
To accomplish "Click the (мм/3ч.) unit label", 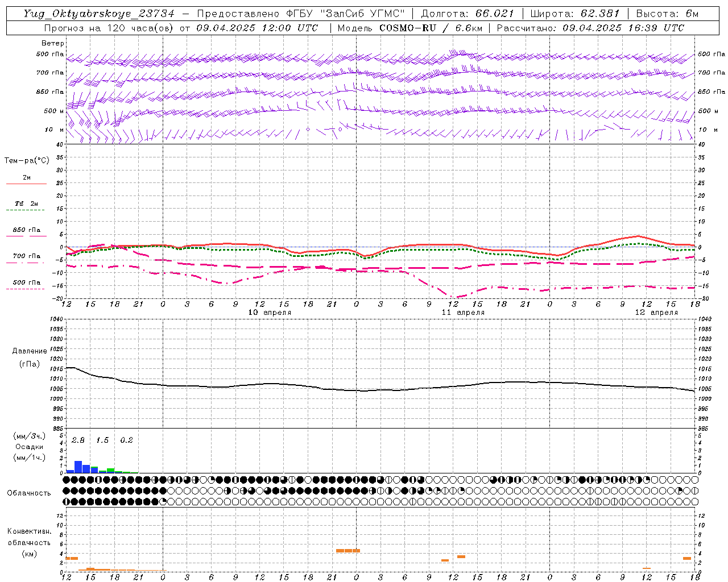I will click(30, 436).
